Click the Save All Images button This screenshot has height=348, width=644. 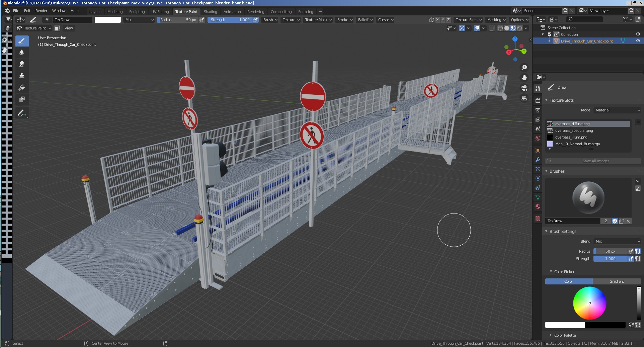point(593,161)
